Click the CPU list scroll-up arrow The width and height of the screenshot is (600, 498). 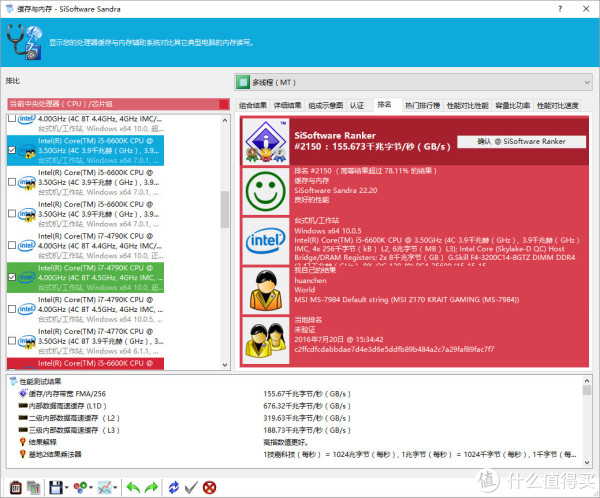point(225,120)
